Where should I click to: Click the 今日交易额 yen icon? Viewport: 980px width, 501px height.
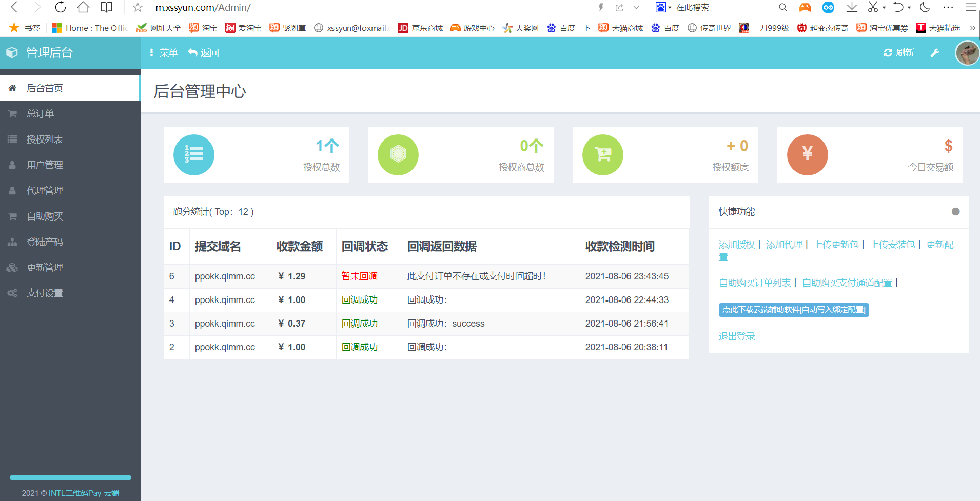[x=808, y=155]
